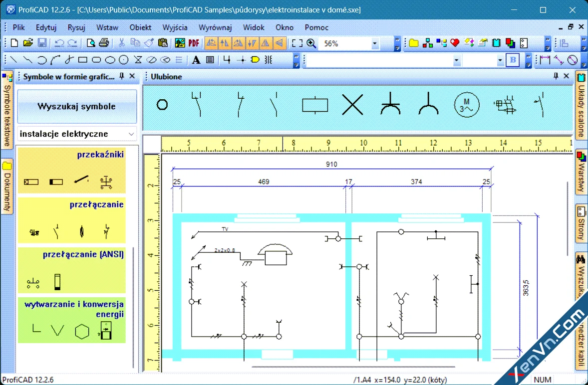Pin the Symbole w formie graficznej panel
The height and width of the screenshot is (385, 588).
pos(121,76)
